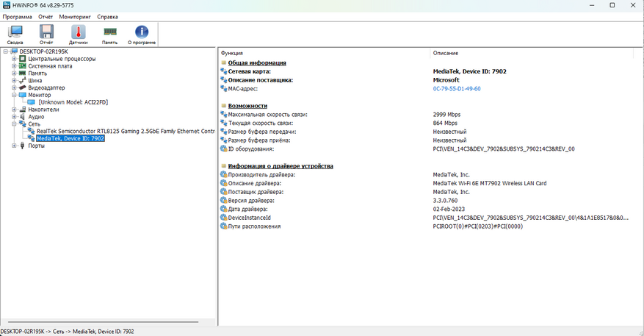Open the Сводка summary toolbar icon
The image size is (644, 336).
pyautogui.click(x=15, y=34)
